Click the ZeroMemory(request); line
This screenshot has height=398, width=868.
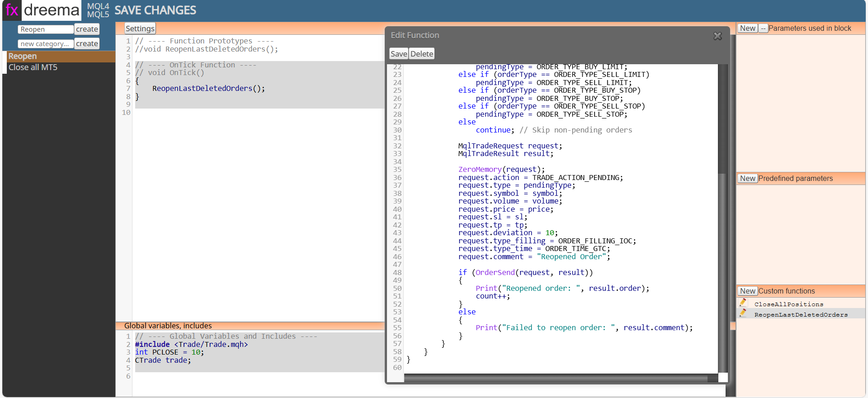pyautogui.click(x=501, y=170)
